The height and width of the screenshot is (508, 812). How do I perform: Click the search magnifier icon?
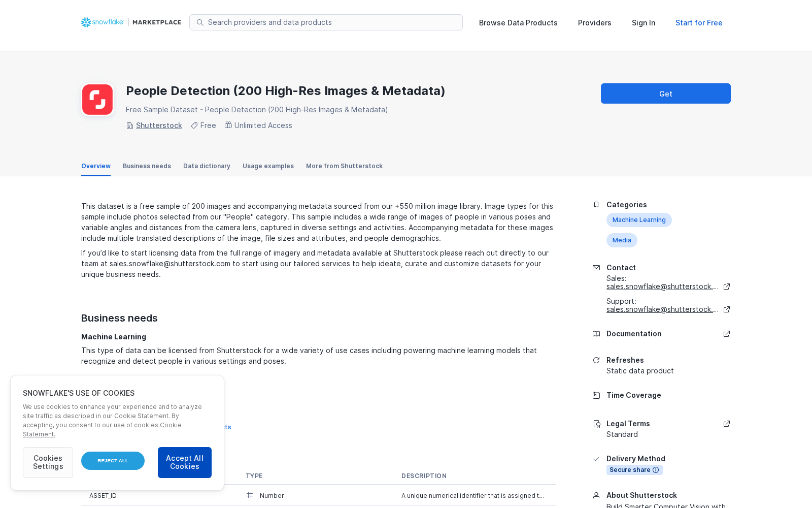pos(200,22)
